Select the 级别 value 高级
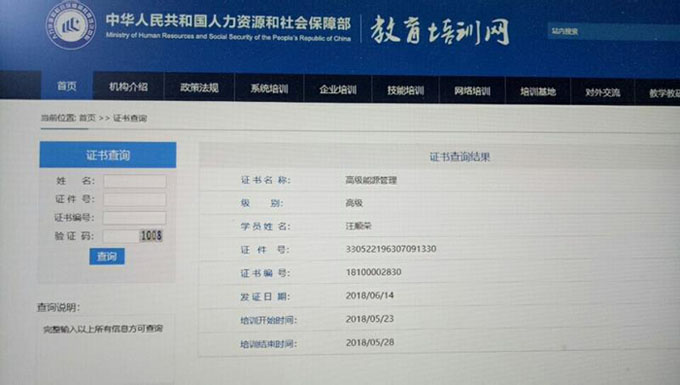 click(x=354, y=203)
